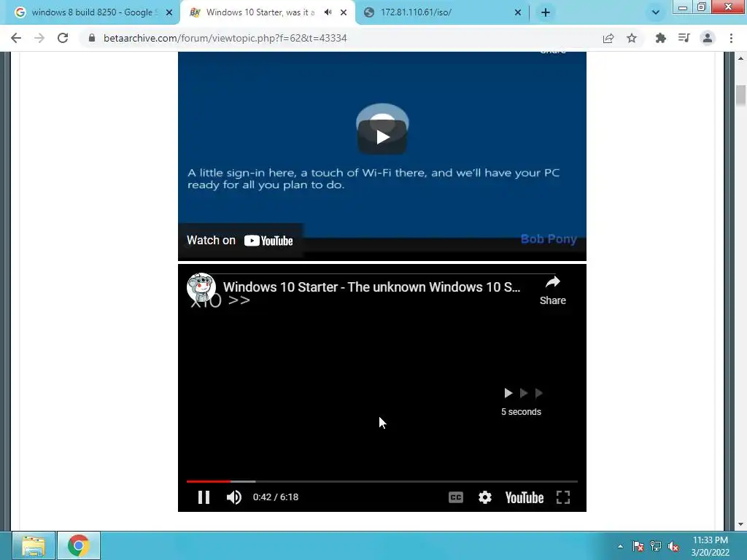This screenshot has height=560, width=747.
Task: Go back to the previous page
Action: (x=16, y=38)
